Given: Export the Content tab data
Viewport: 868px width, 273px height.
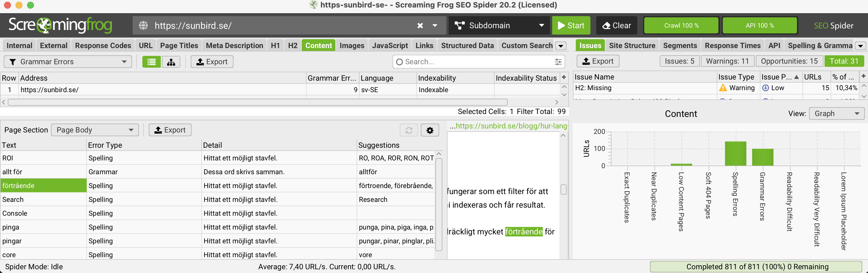Looking at the screenshot, I should [x=212, y=62].
